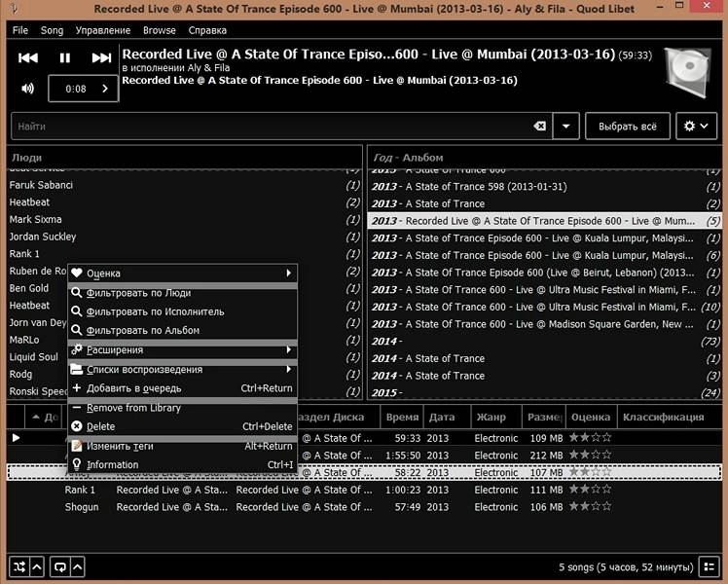
Task: Clear the search field with backspace icon
Action: click(539, 126)
